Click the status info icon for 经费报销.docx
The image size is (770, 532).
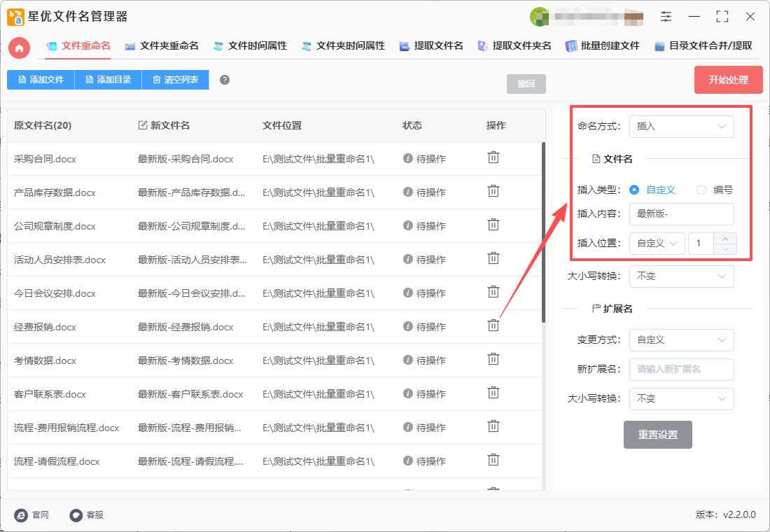[407, 326]
